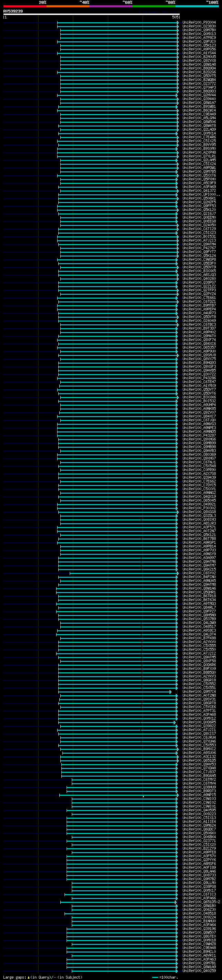Viewport: 222px width, 980px height.
Task: Select the UniRef100_A9NSY9 label
Action: pos(199,554)
